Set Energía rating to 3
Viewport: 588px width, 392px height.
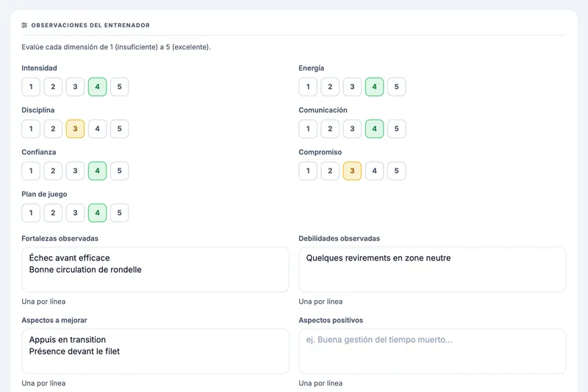[x=352, y=87]
